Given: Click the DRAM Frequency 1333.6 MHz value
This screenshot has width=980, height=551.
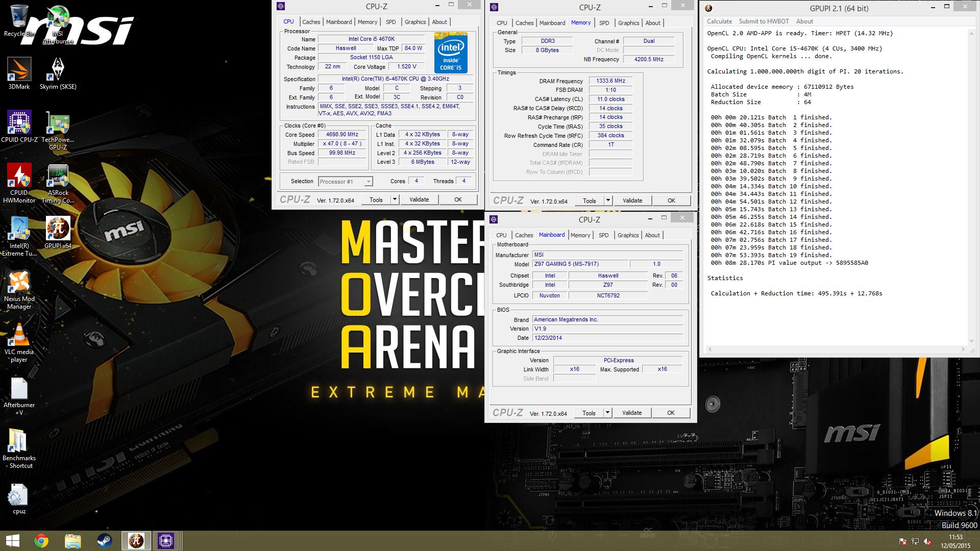Looking at the screenshot, I should coord(610,81).
